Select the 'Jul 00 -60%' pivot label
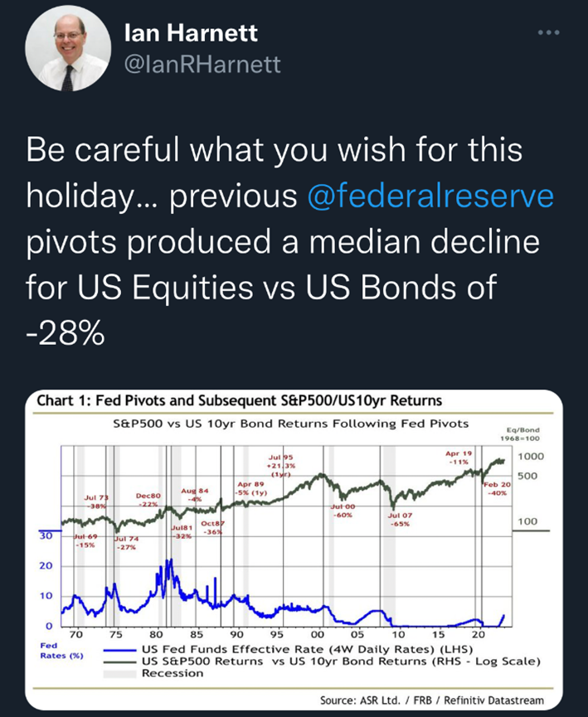The width and height of the screenshot is (588, 717). [343, 510]
